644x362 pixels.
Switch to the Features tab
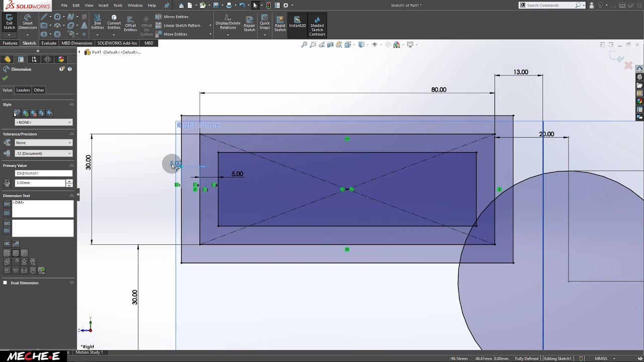pyautogui.click(x=10, y=43)
